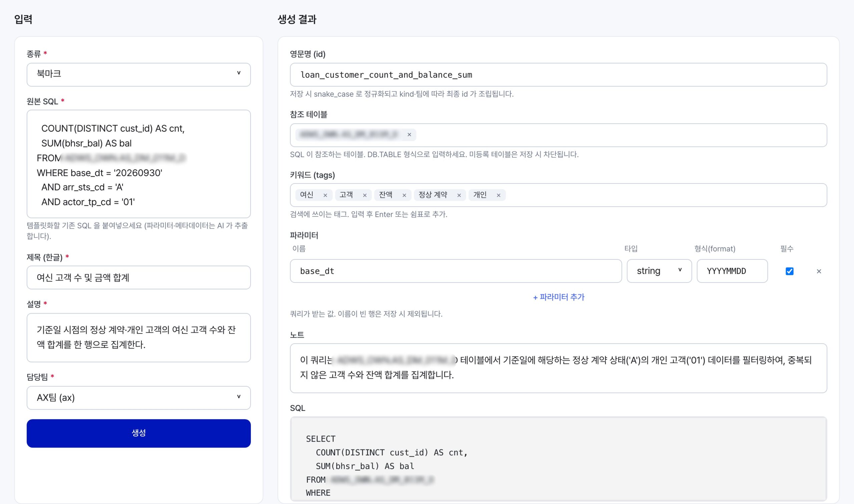The height and width of the screenshot is (504, 854).
Task: Click the line WHERE base_dt = '20260930'
Action: 99,173
